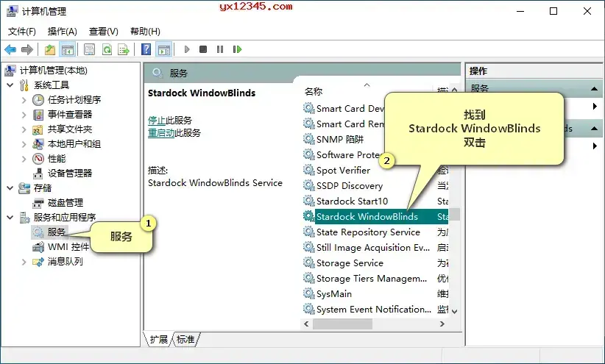
Task: Click the Up one level folder icon
Action: pyautogui.click(x=50, y=49)
